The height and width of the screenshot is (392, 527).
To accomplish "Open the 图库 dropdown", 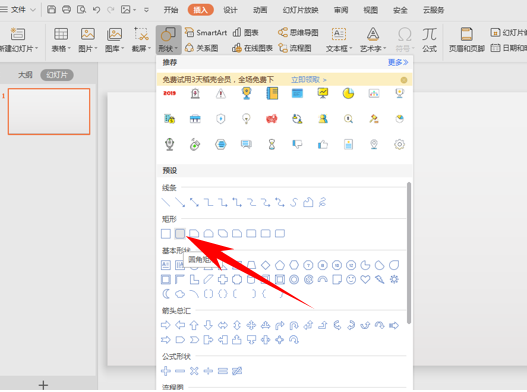I will pos(114,40).
